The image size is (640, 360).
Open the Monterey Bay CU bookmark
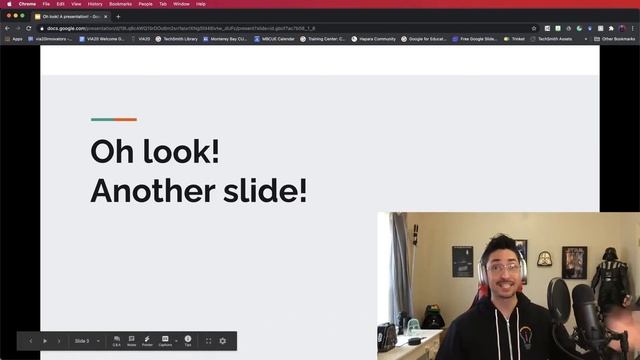pos(225,39)
